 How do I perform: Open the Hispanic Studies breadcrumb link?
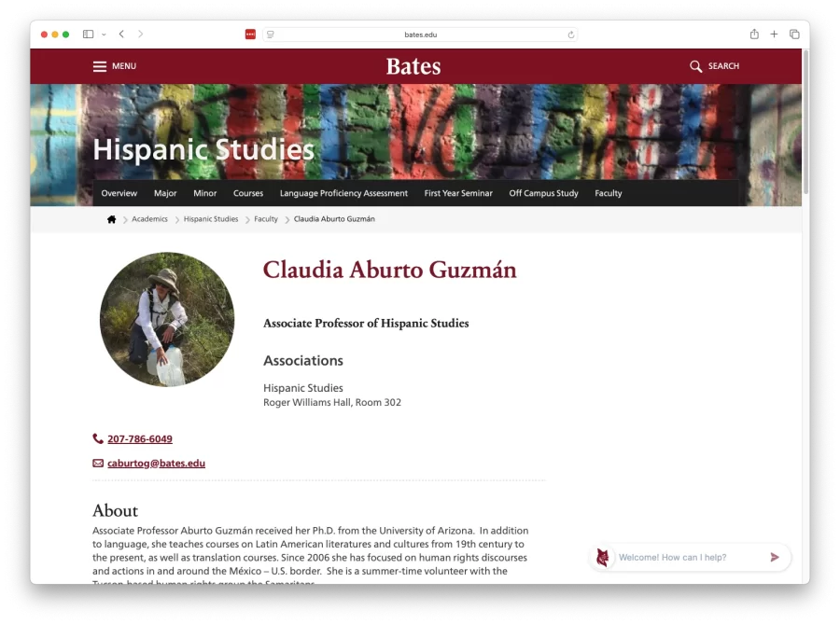coord(210,218)
